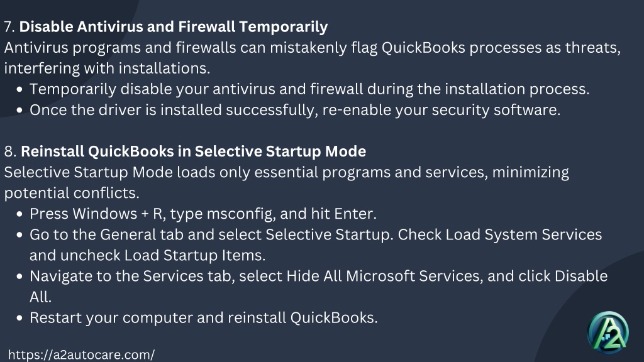Click the number 7 list marker
The image size is (644, 362).
[x=9, y=26]
